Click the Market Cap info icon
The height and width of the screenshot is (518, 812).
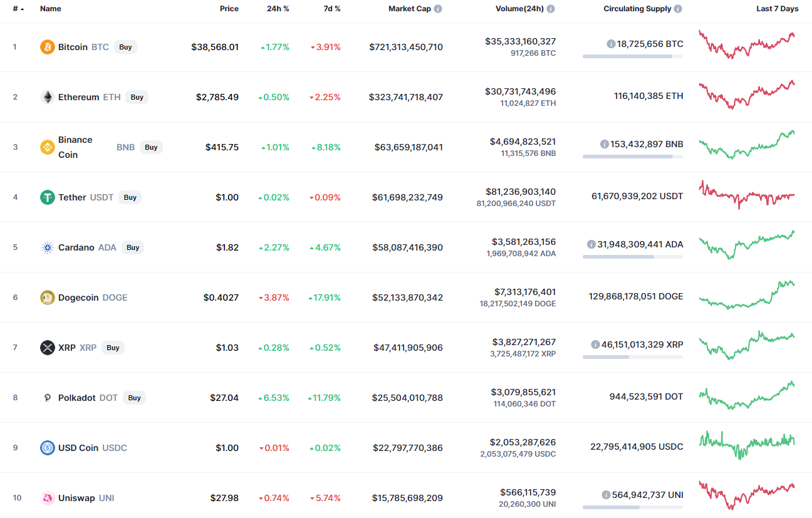(438, 9)
